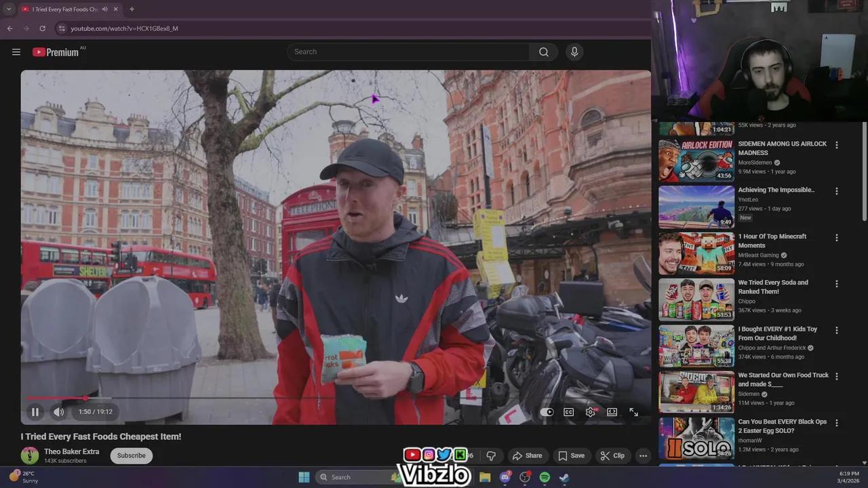Image resolution: width=868 pixels, height=488 pixels.
Task: Open 1 Hour Of Top Minecraft Moments thumbnail
Action: (696, 253)
